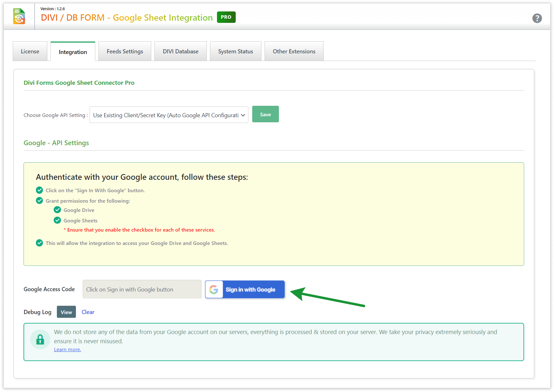The width and height of the screenshot is (554, 392).
Task: Click checkmark next to Grant permissions step
Action: click(x=39, y=201)
